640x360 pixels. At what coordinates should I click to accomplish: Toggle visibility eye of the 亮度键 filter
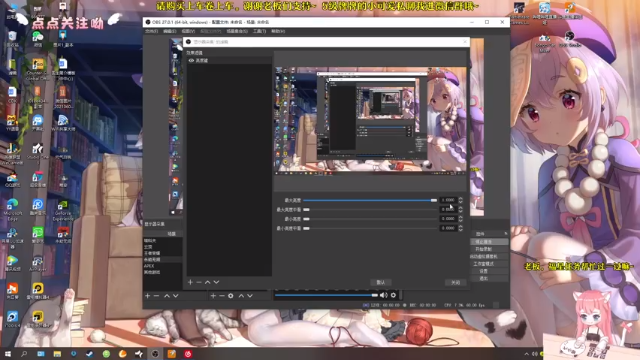pyautogui.click(x=191, y=60)
